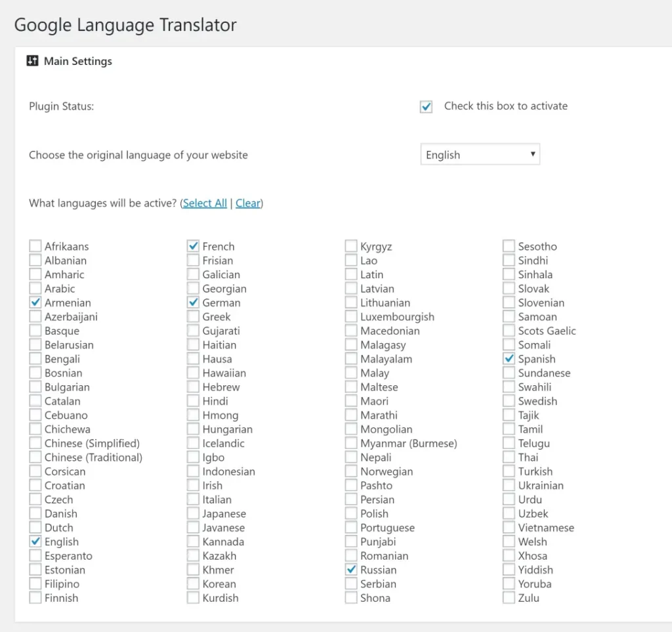Enable the Hindi checkbox
Screen dimensions: 672x632
pos(194,400)
